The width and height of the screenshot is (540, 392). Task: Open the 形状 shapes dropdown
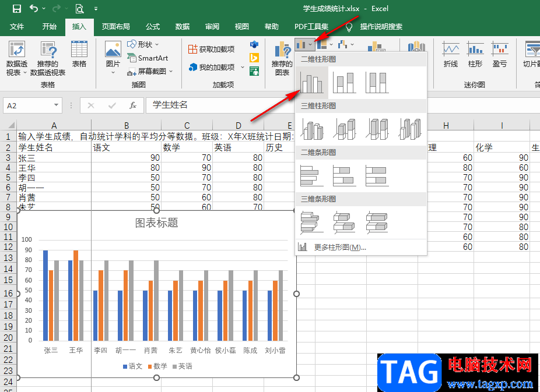click(x=143, y=44)
